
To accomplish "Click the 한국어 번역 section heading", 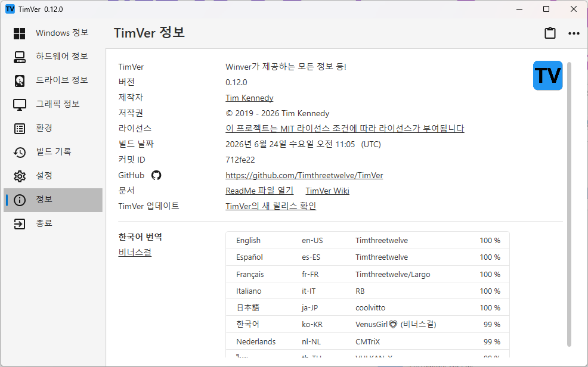I will [x=140, y=237].
